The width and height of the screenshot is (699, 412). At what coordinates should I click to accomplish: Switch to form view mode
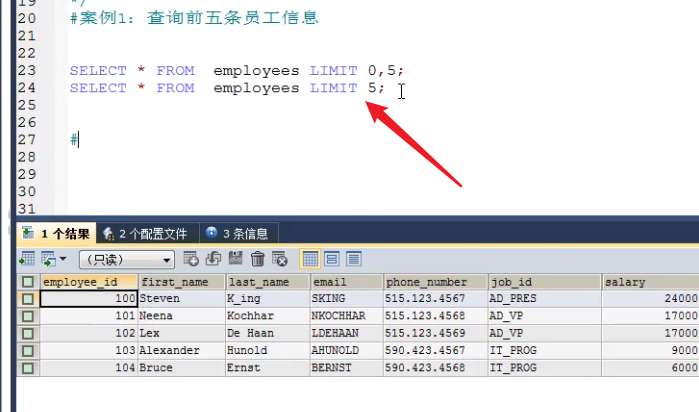(332, 259)
